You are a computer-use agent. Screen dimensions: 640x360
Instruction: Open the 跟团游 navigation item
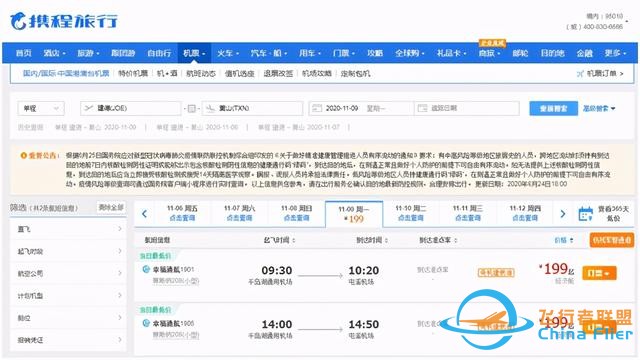[123, 53]
